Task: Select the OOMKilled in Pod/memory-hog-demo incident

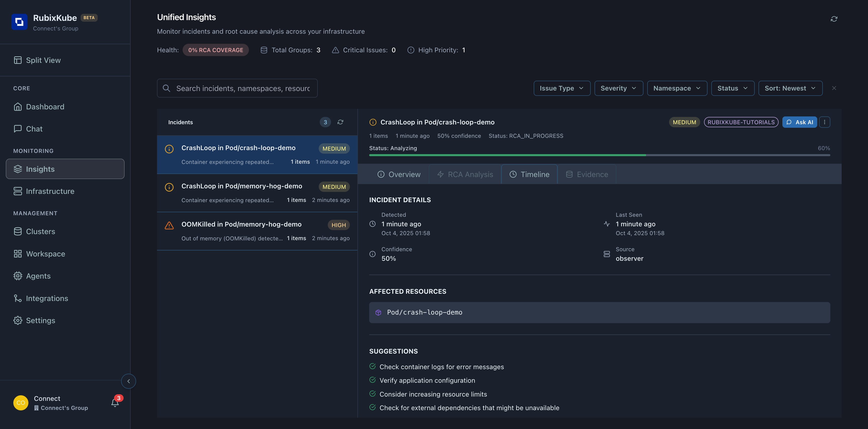Action: 257,231
